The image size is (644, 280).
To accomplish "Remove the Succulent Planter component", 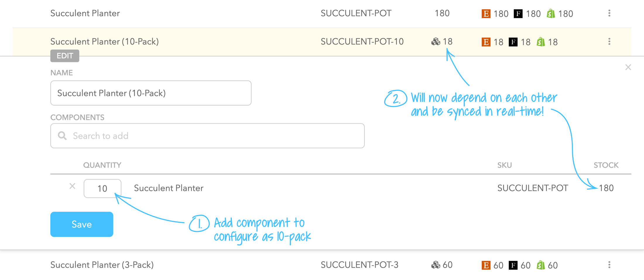I will point(72,186).
